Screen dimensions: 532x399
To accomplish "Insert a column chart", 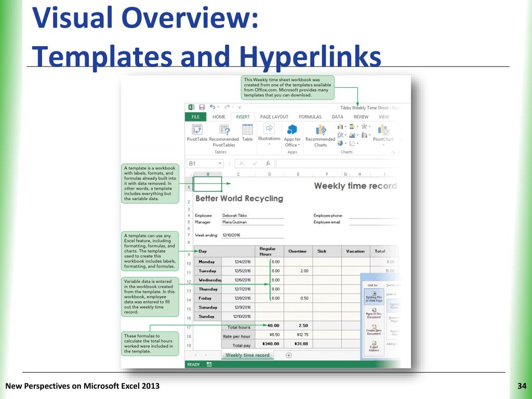I will click(x=341, y=127).
